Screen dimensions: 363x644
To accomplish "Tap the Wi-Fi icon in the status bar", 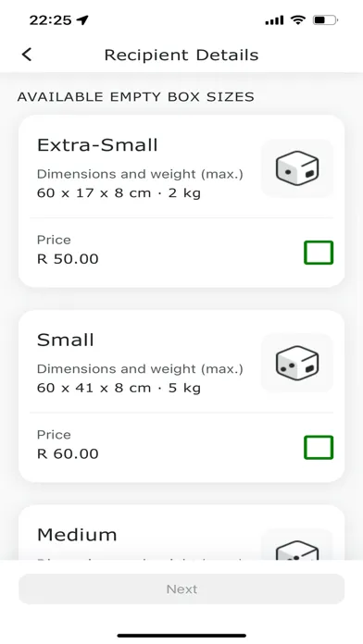I will (x=297, y=19).
